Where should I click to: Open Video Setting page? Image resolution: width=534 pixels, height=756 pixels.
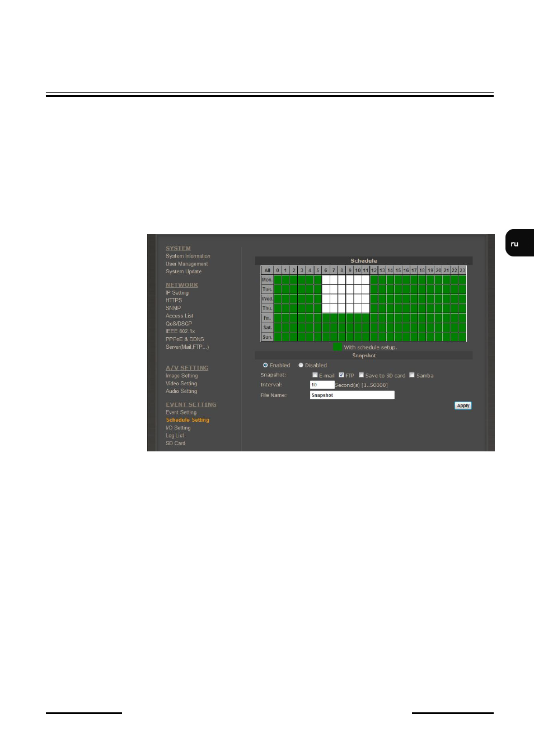pos(181,384)
